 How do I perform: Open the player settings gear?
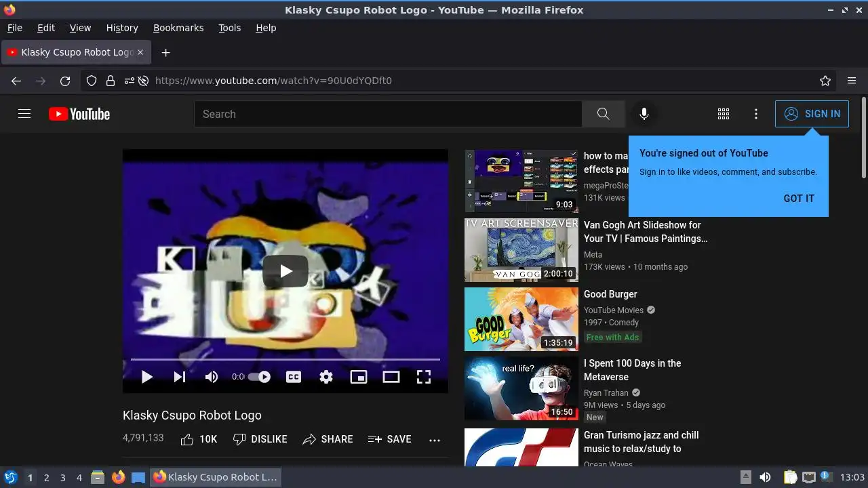click(326, 377)
